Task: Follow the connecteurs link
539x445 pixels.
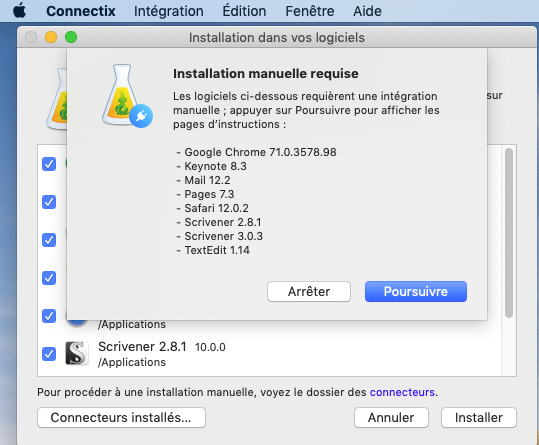Action: (402, 392)
